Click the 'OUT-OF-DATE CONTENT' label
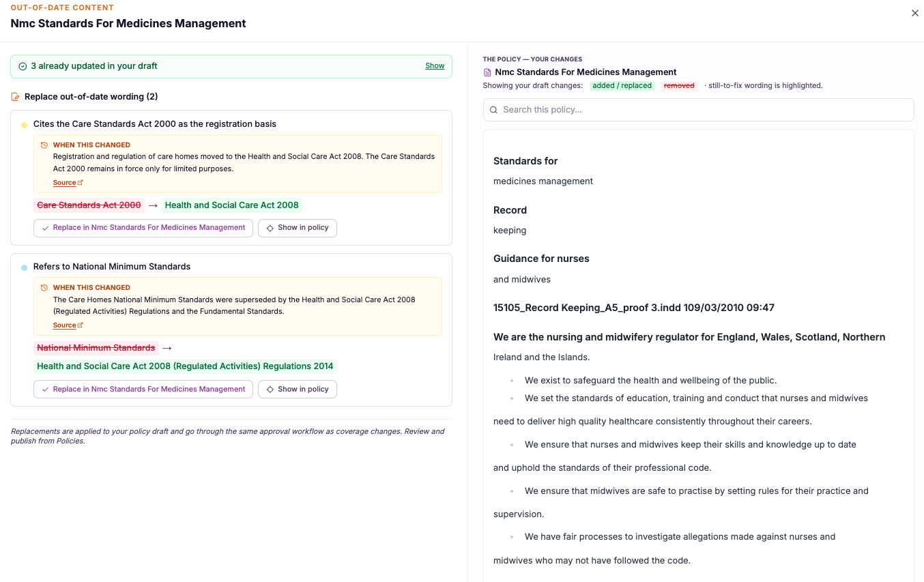The image size is (924, 582). pyautogui.click(x=62, y=8)
